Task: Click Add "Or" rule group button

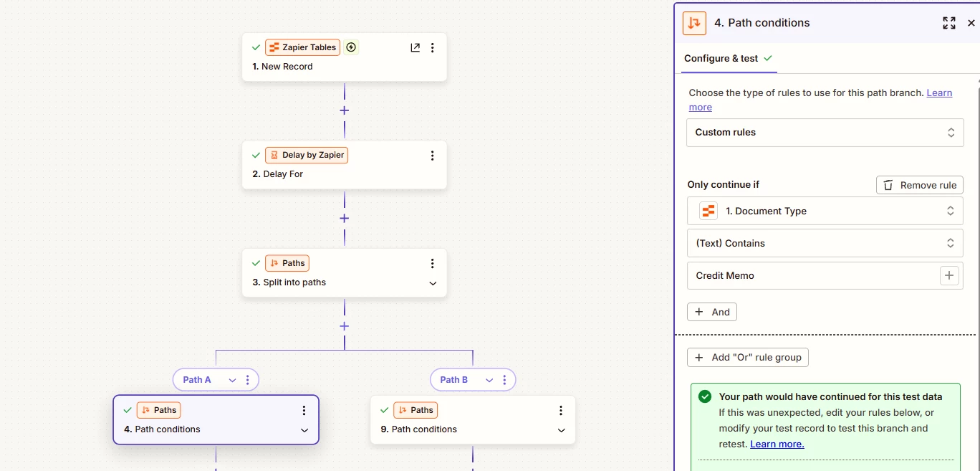Action: (748, 357)
